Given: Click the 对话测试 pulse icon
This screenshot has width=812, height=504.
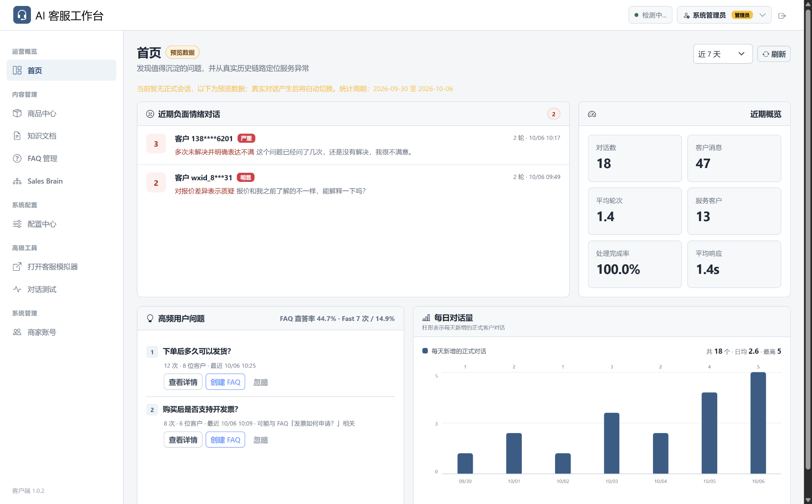Looking at the screenshot, I should coord(17,289).
